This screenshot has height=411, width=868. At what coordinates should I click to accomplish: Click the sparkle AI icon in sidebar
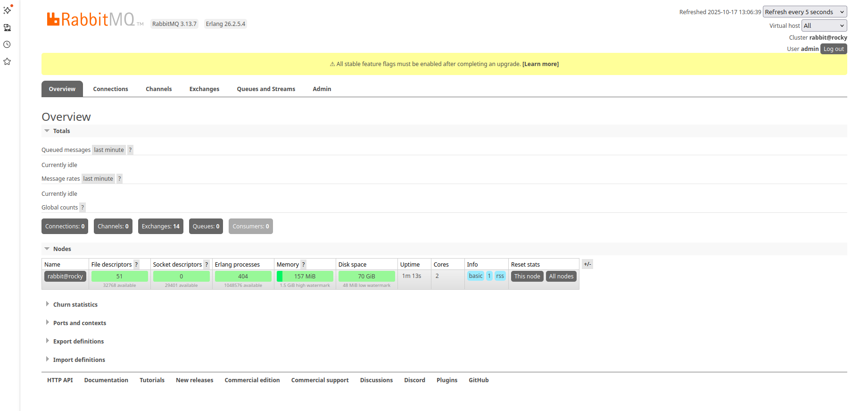[7, 10]
